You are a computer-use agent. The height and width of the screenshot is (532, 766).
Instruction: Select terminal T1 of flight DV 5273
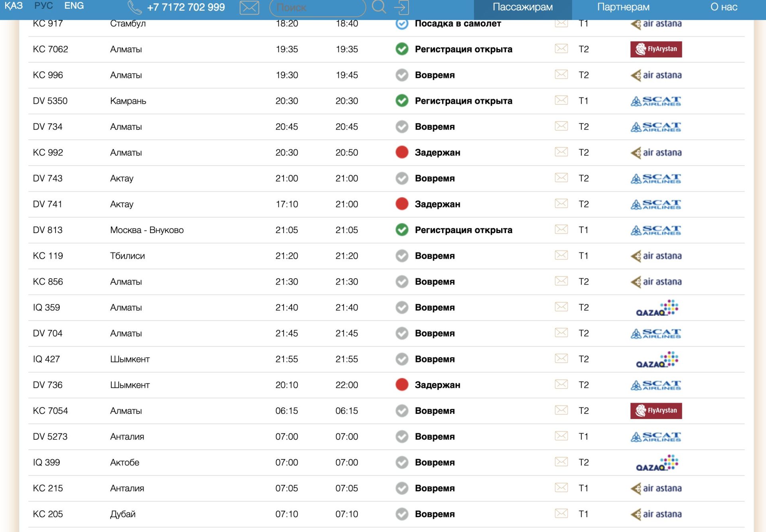coord(583,436)
